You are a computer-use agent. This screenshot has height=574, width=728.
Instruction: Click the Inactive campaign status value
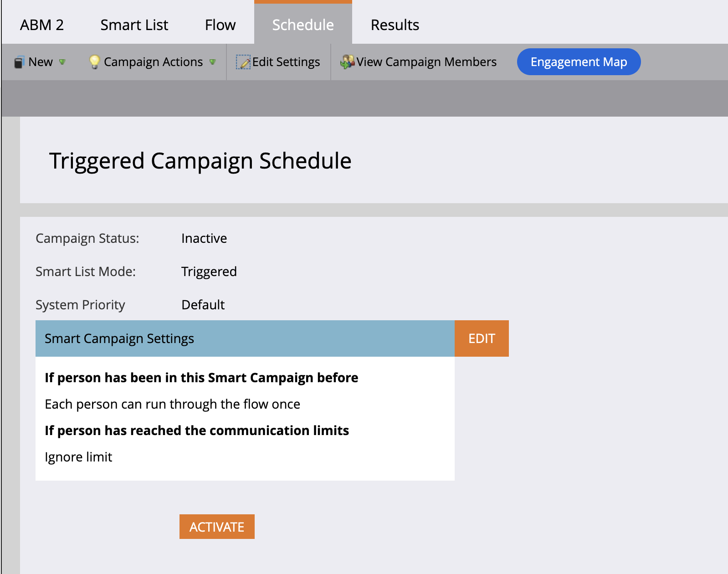(204, 238)
